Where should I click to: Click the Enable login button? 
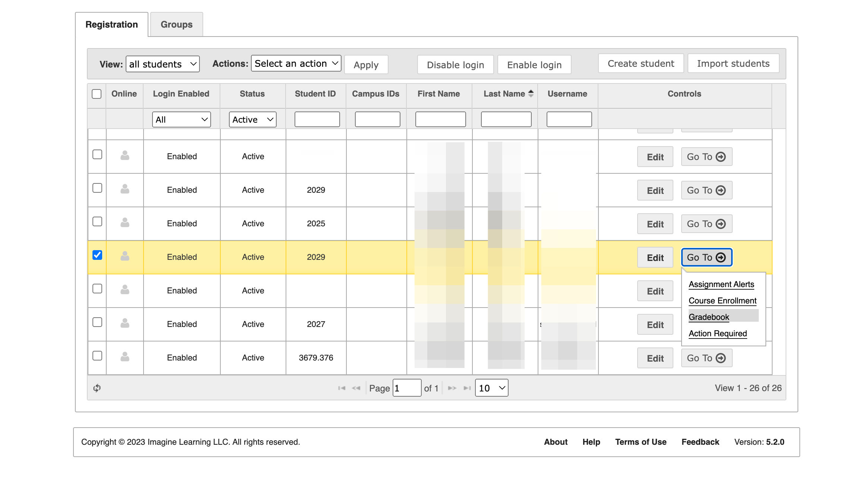click(534, 64)
